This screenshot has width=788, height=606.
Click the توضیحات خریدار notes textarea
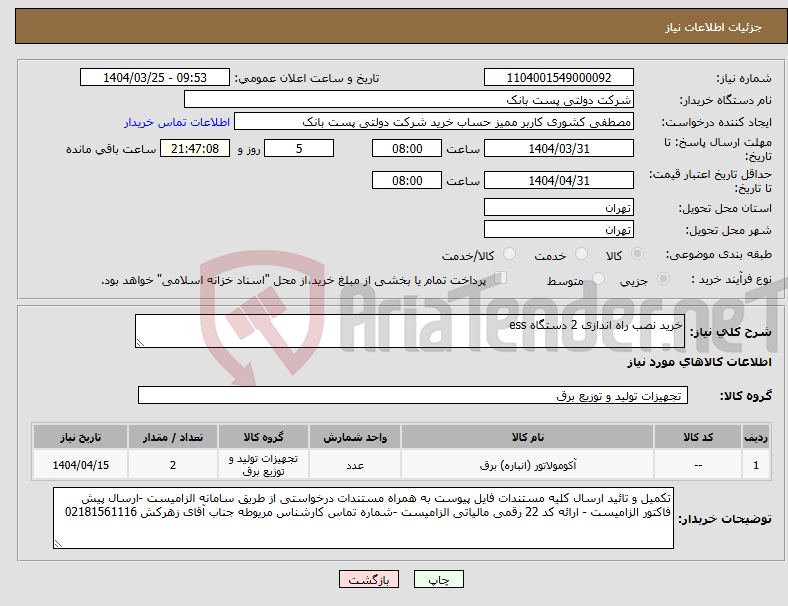363,518
